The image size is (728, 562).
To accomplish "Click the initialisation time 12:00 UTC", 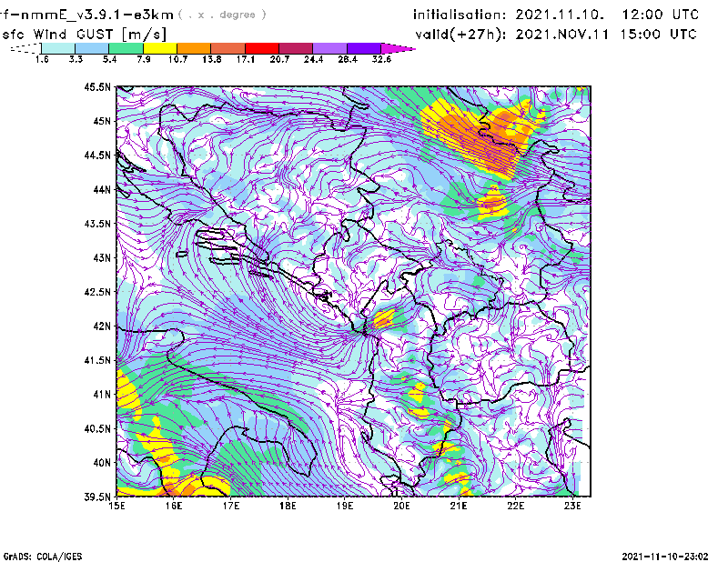I will [x=661, y=15].
